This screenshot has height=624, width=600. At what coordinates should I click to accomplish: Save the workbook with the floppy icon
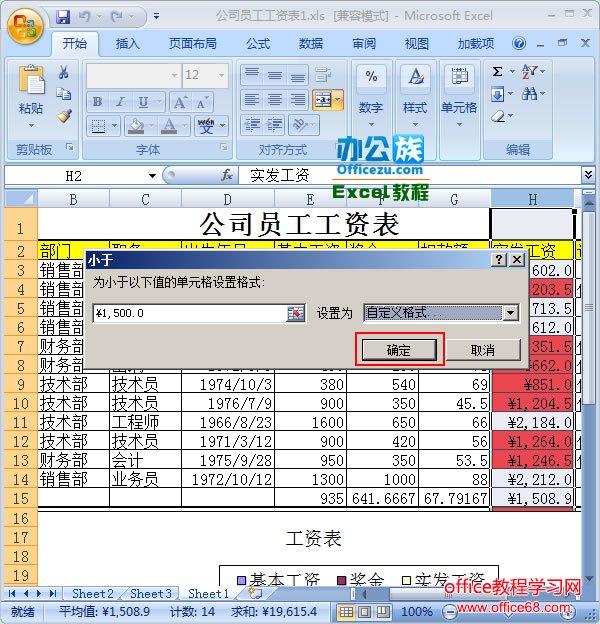[x=62, y=17]
